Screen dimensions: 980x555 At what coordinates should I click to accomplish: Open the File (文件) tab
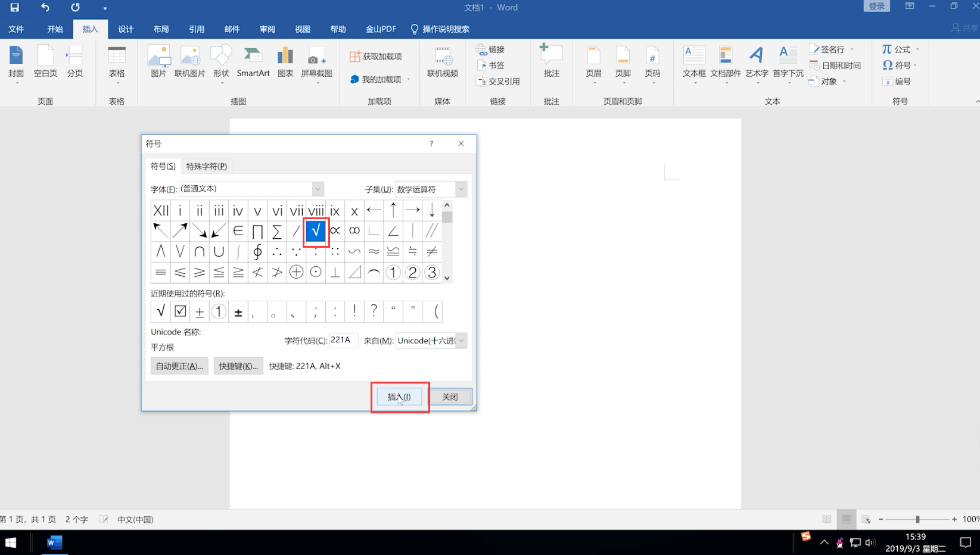(16, 29)
